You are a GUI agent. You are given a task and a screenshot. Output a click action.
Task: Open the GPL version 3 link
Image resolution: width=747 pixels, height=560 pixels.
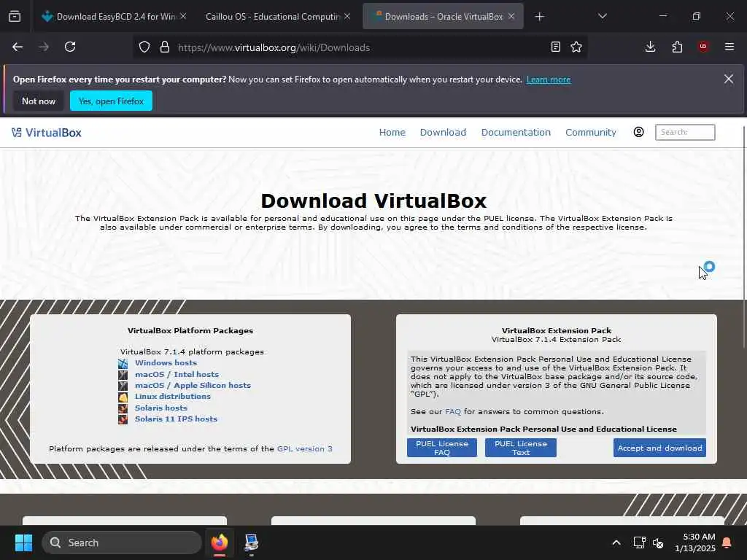tap(305, 448)
